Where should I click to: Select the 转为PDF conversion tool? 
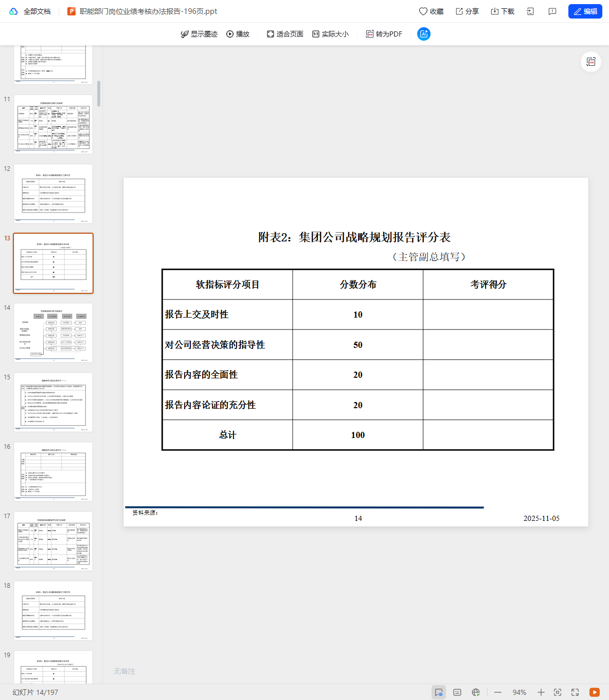click(383, 34)
